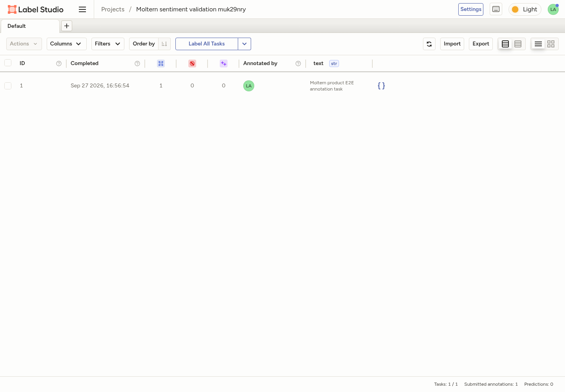Toggle the Light theme switch

pos(525,9)
